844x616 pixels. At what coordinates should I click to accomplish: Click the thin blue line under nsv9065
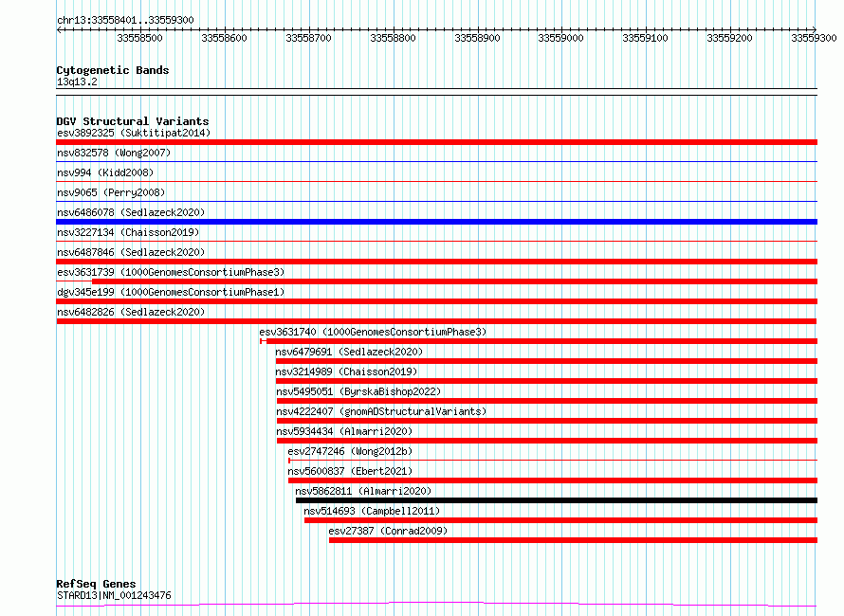click(436, 201)
